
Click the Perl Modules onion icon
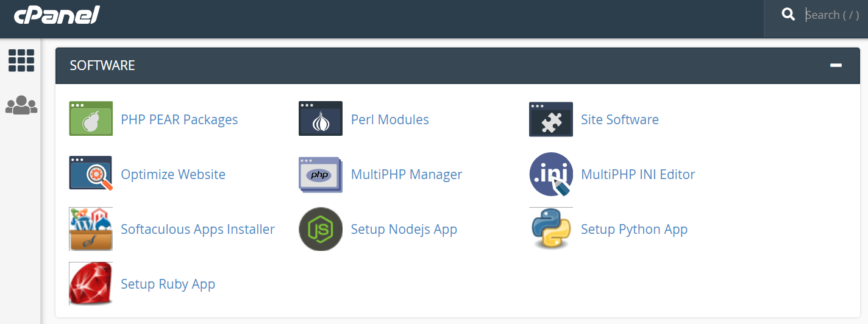coord(321,119)
